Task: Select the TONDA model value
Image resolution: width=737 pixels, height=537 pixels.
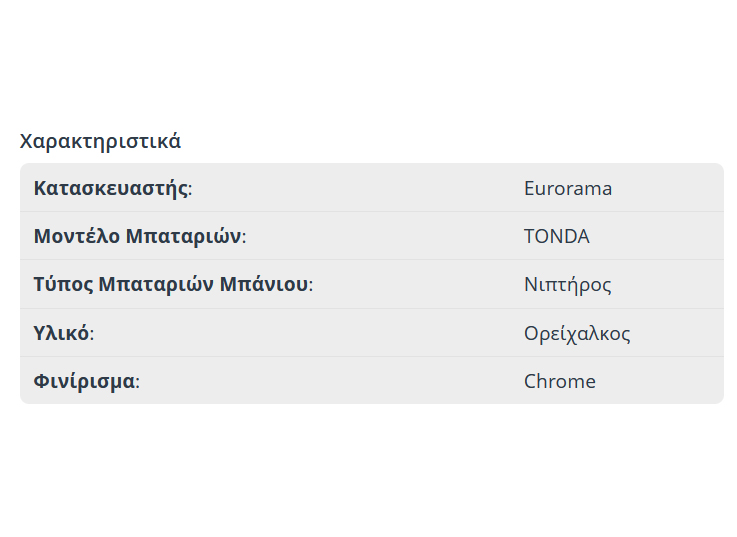Action: click(556, 236)
